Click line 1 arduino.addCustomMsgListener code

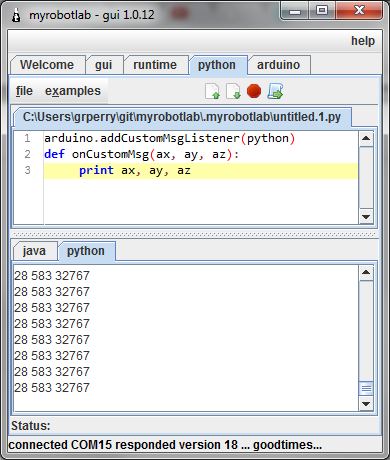(170, 138)
